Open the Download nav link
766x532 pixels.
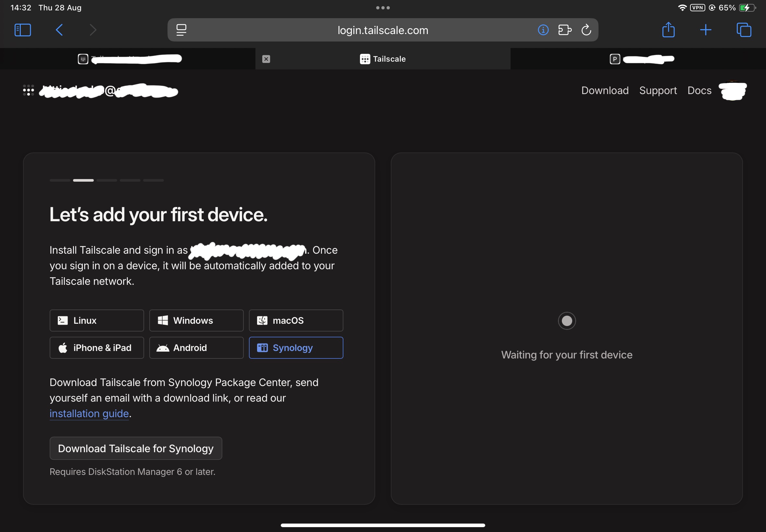coord(605,90)
